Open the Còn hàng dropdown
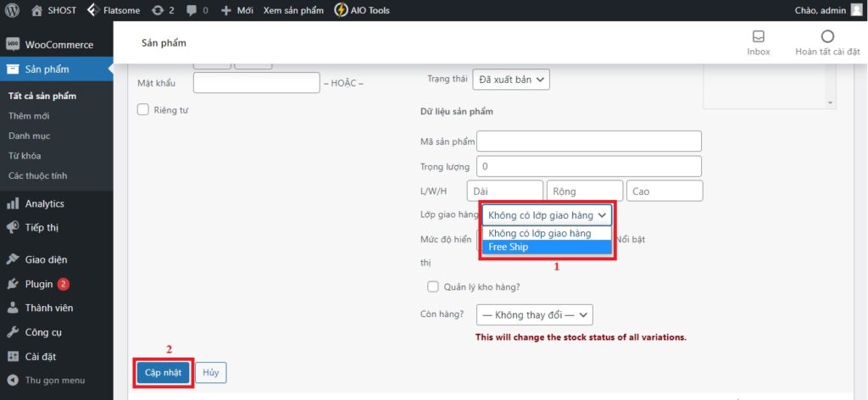The image size is (868, 400). [x=533, y=315]
